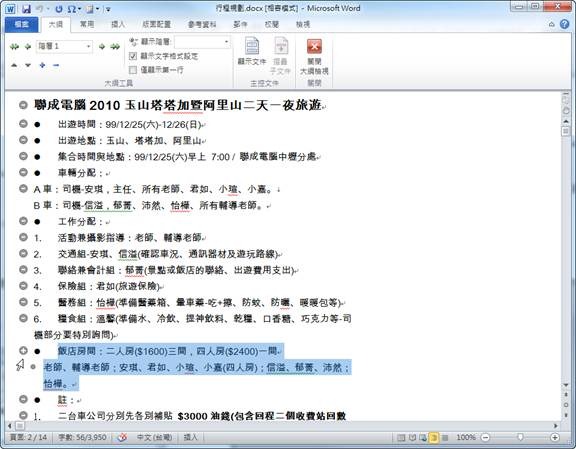This screenshot has width=576, height=449.
Task: Promote outline level with single left arrow
Action: [x=28, y=47]
